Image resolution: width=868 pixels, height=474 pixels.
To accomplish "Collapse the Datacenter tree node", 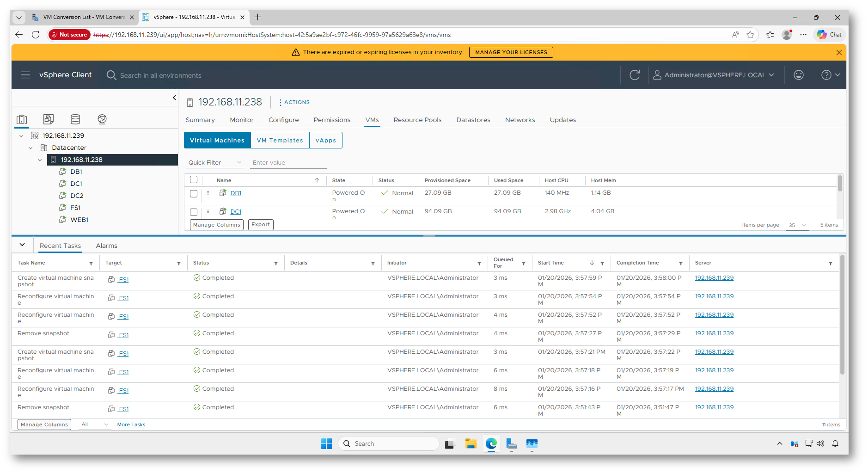I will click(31, 148).
